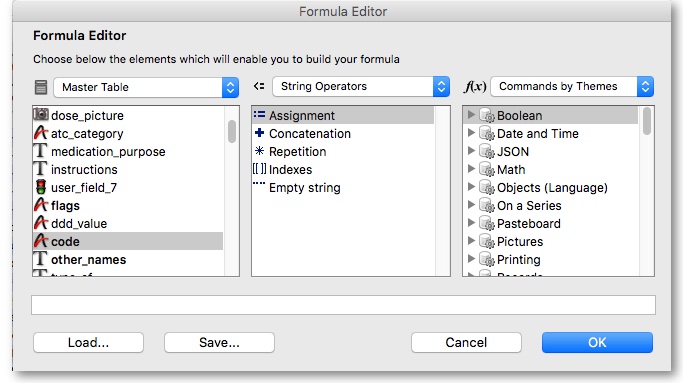The width and height of the screenshot is (683, 383).
Task: Click the Concatenation plus icon
Action: click(259, 133)
